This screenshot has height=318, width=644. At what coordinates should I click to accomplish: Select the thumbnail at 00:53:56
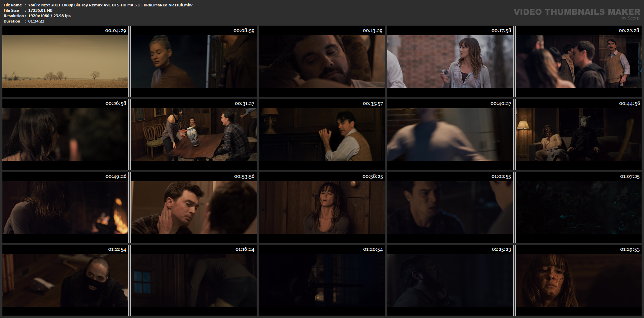pos(194,207)
